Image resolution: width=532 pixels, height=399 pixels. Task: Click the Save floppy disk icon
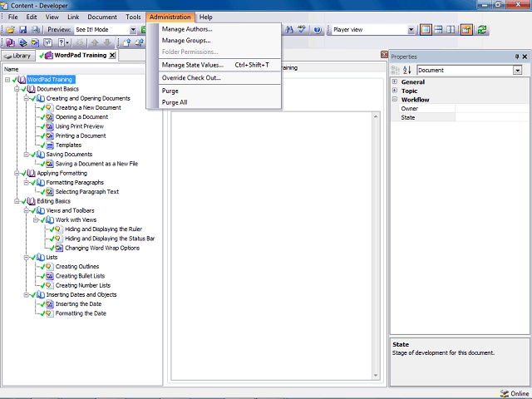tap(22, 30)
